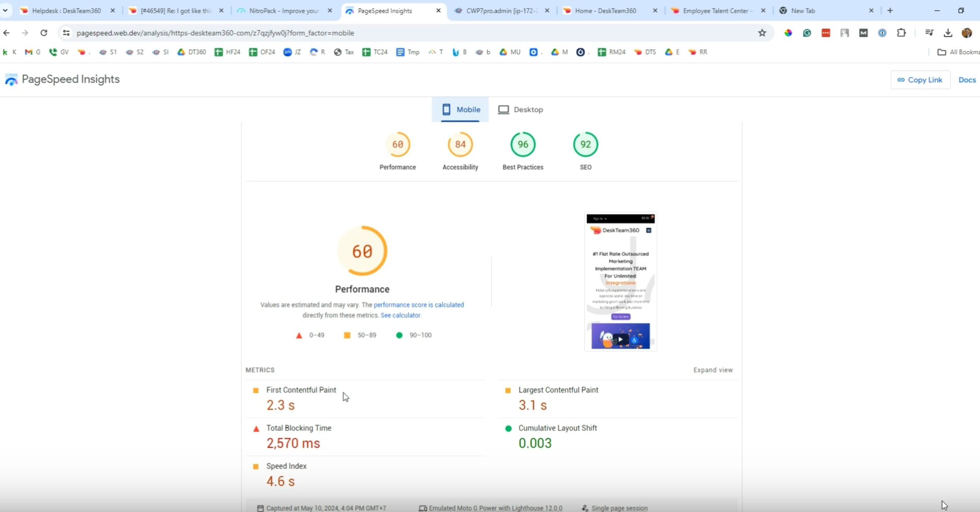Image resolution: width=980 pixels, height=512 pixels.
Task: Switch to the Desktop results tab
Action: (x=520, y=110)
